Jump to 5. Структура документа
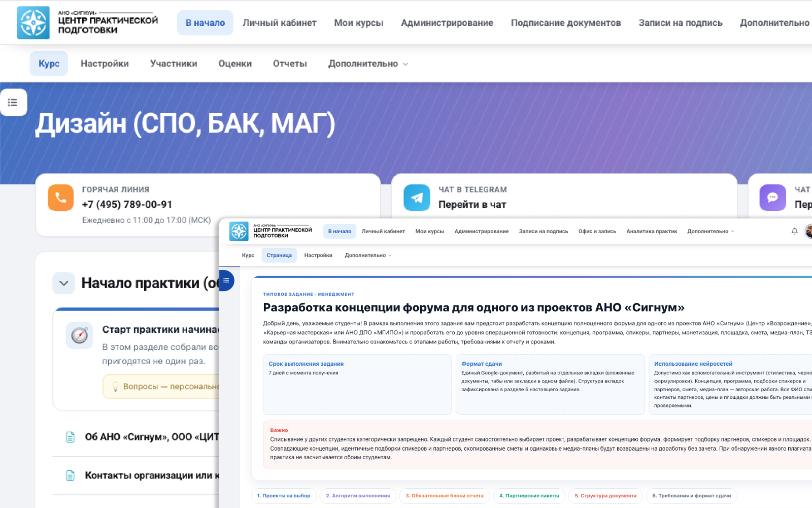The height and width of the screenshot is (508, 812). click(605, 496)
